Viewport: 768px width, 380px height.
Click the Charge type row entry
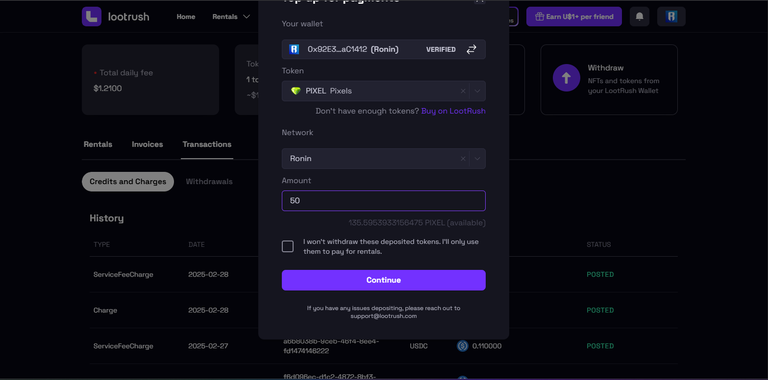[x=105, y=310]
